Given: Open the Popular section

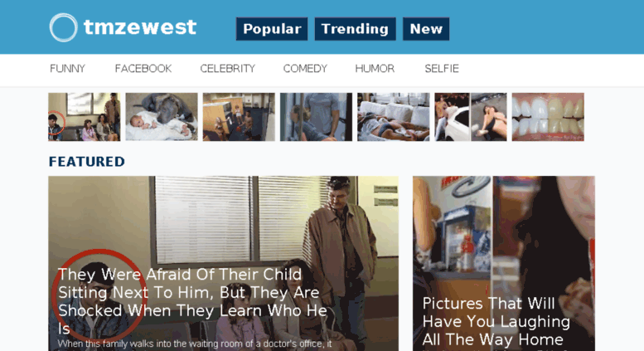Looking at the screenshot, I should [272, 29].
